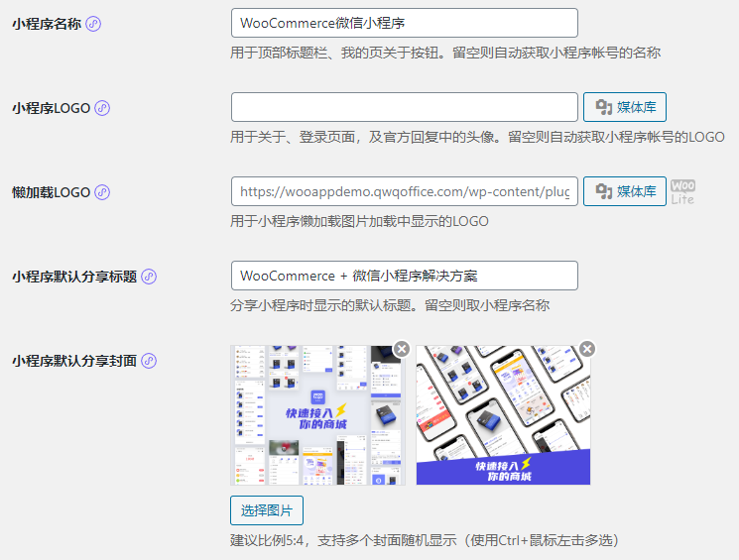Click the Woo Lite badge icon
Screen dimensions: 739x560
pyautogui.click(x=682, y=191)
